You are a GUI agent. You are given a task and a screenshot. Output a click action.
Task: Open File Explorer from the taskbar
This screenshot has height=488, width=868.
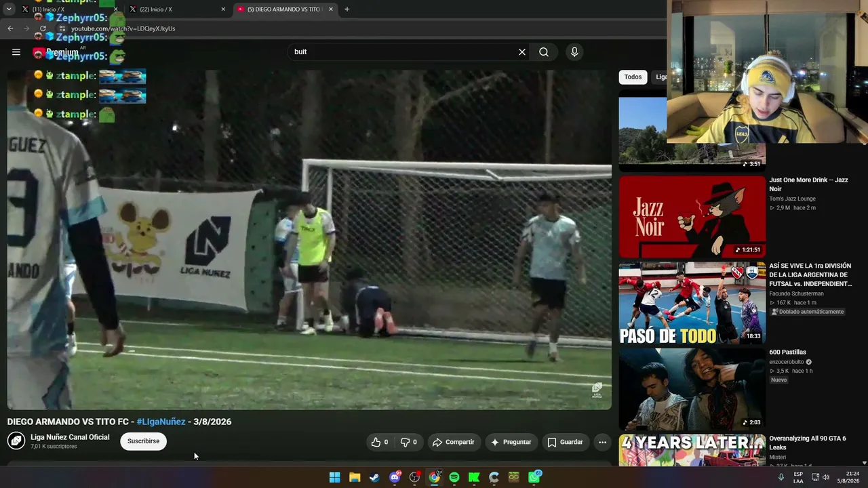(x=355, y=477)
